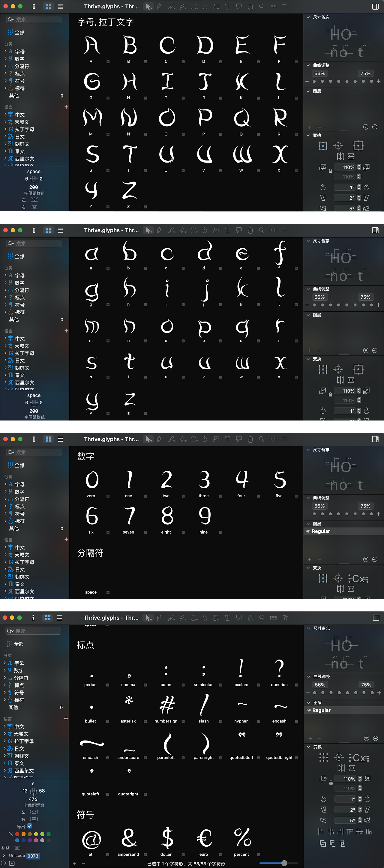Switch to list view in 标点 window
The height and width of the screenshot is (868, 384).
click(60, 618)
